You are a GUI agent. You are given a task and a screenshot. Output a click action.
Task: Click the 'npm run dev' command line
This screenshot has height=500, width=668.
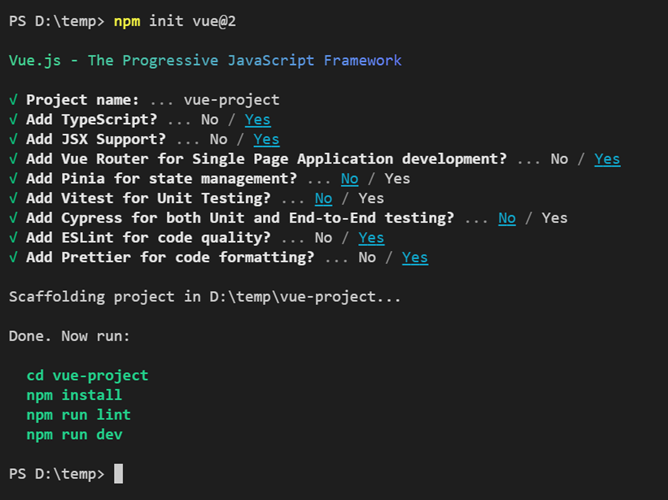click(x=74, y=434)
